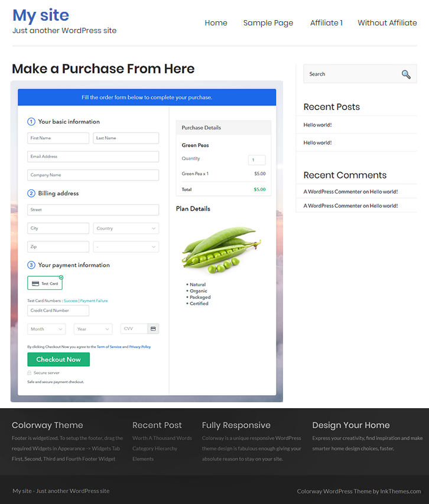Focus the Credit Card Number field
429x504 pixels.
point(58,311)
